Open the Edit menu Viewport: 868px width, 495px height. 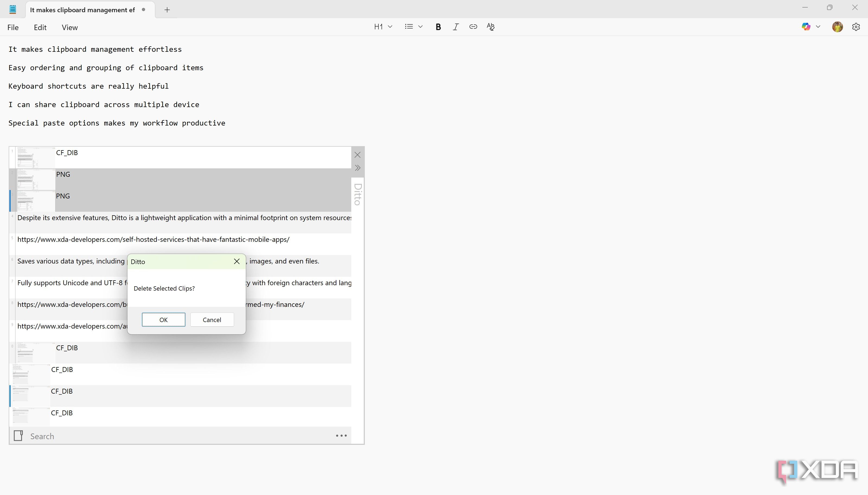coord(40,28)
